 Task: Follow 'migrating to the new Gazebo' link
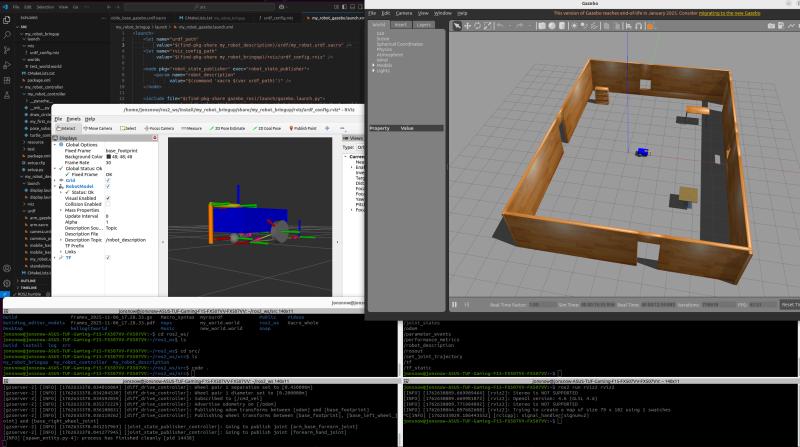[x=729, y=13]
